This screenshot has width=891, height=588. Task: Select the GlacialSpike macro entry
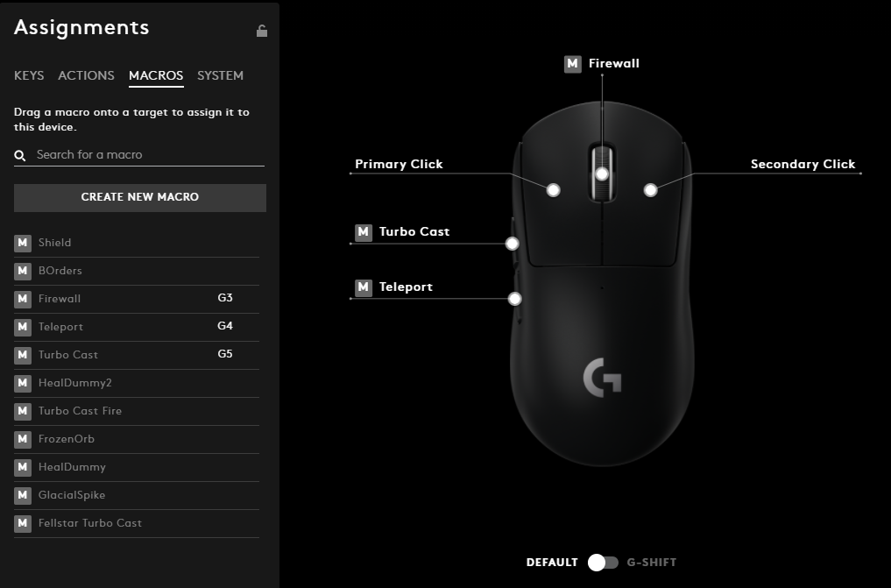[x=137, y=495]
